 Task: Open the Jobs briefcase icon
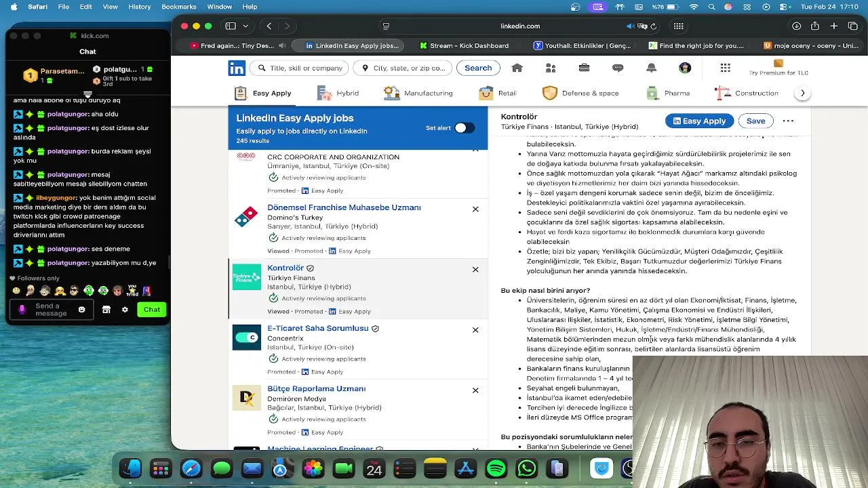[x=584, y=68]
